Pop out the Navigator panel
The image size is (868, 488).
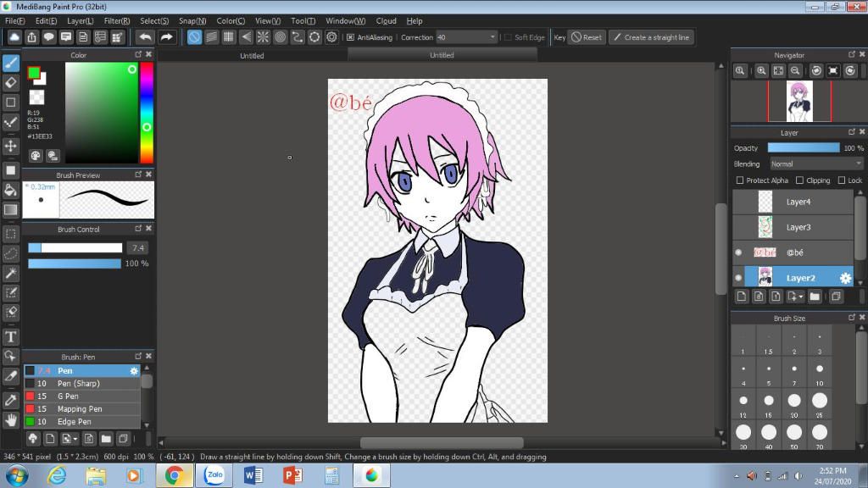click(x=852, y=54)
